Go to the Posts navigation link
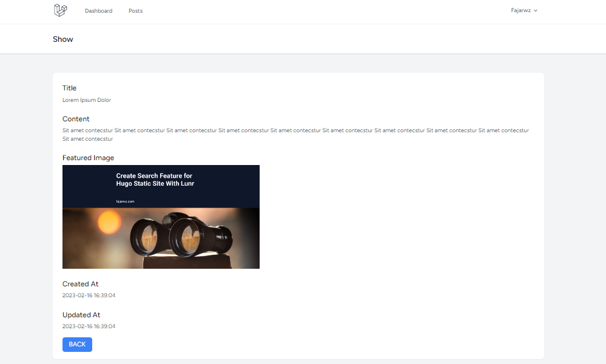Screen dimensions: 606x364 click(136, 11)
